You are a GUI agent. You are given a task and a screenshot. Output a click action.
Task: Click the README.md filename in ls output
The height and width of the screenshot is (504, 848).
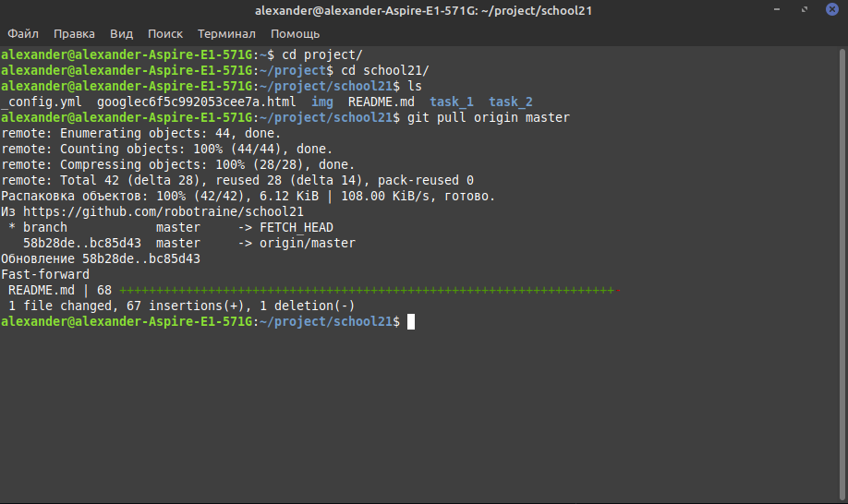[381, 102]
